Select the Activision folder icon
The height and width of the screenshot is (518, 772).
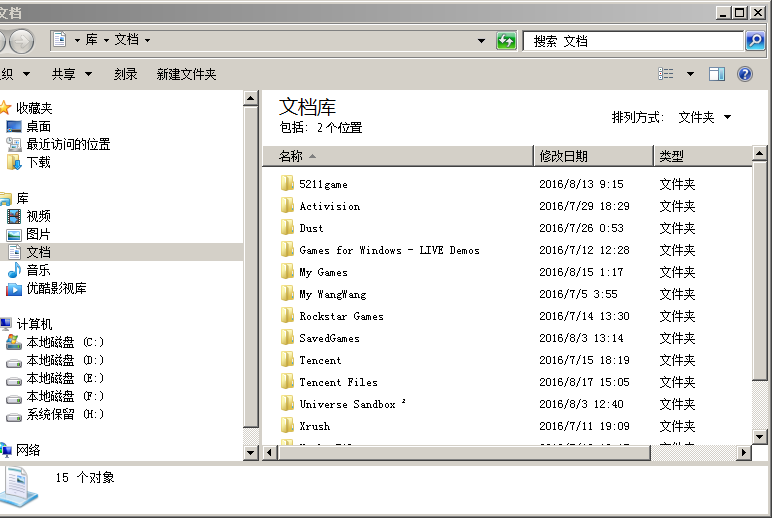[288, 206]
